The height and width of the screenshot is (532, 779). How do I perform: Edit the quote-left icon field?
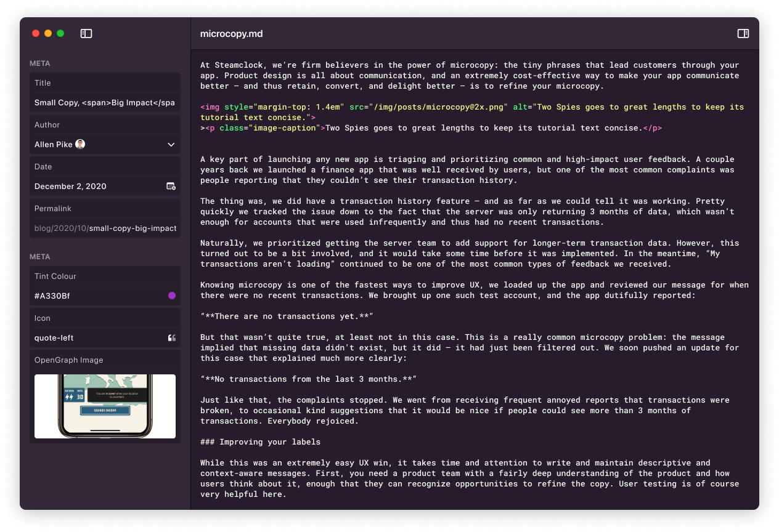point(105,337)
